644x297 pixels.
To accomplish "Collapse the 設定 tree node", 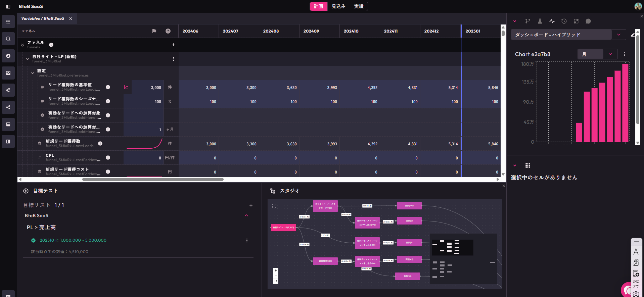I will coord(33,73).
